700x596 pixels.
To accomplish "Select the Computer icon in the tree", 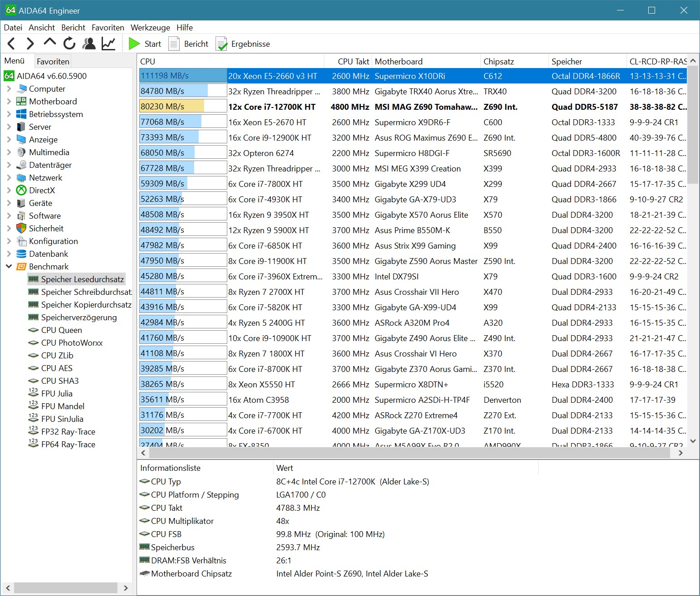I will (x=21, y=89).
